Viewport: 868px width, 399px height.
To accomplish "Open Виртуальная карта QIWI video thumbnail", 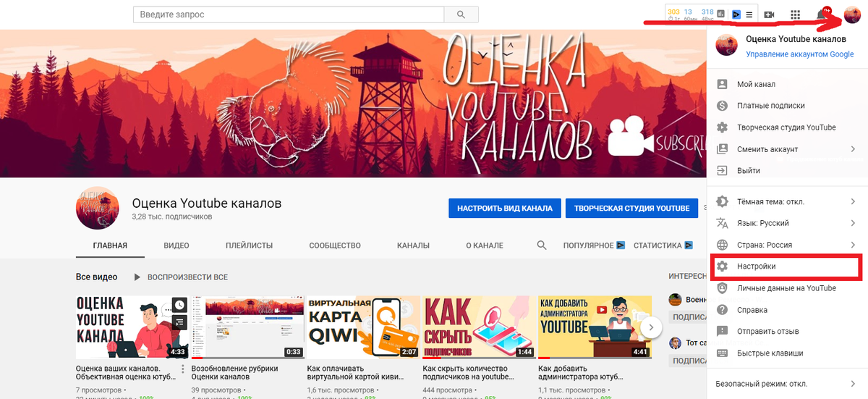I will point(363,327).
